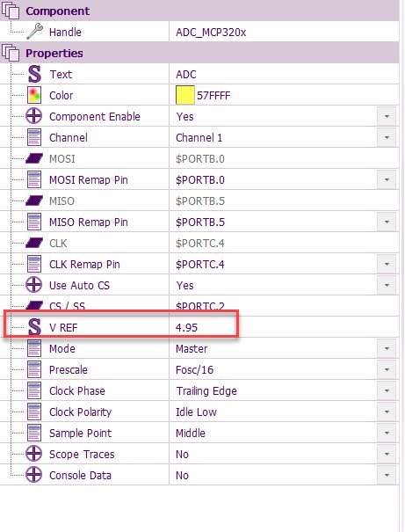Expand the Prescale Fosc/16 dropdown
The width and height of the screenshot is (405, 532).
(x=387, y=369)
